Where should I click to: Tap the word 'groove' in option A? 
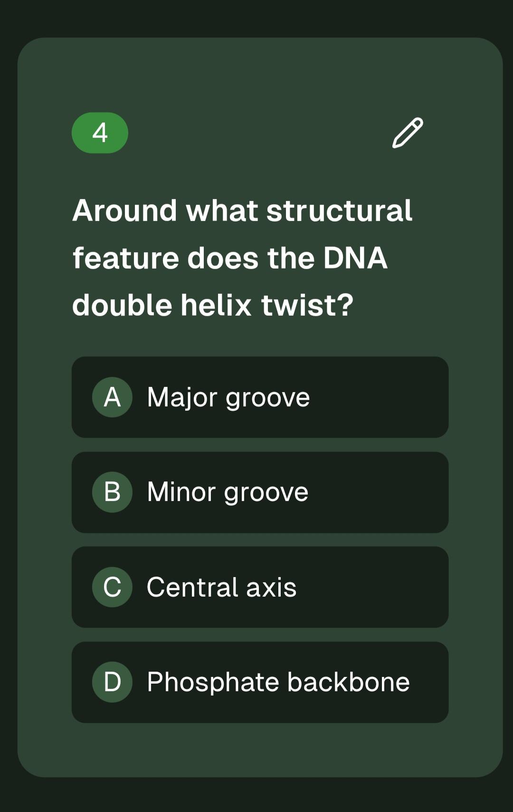tap(267, 398)
